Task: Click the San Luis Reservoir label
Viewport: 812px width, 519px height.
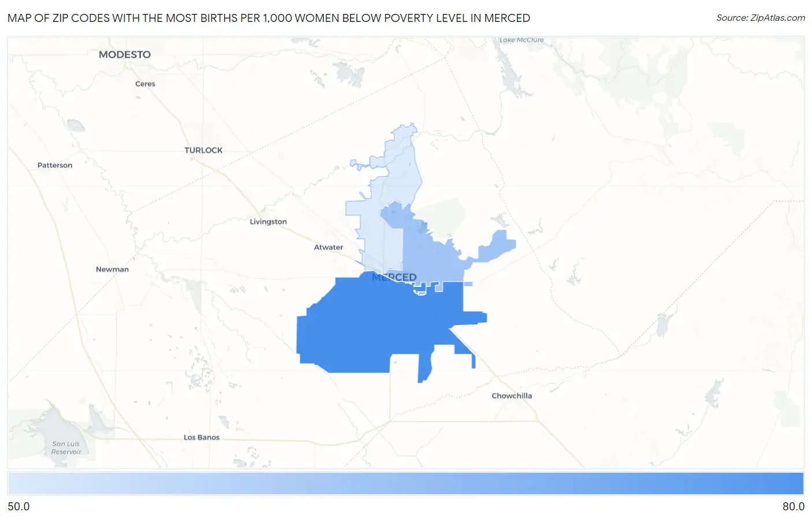Action: (66, 448)
